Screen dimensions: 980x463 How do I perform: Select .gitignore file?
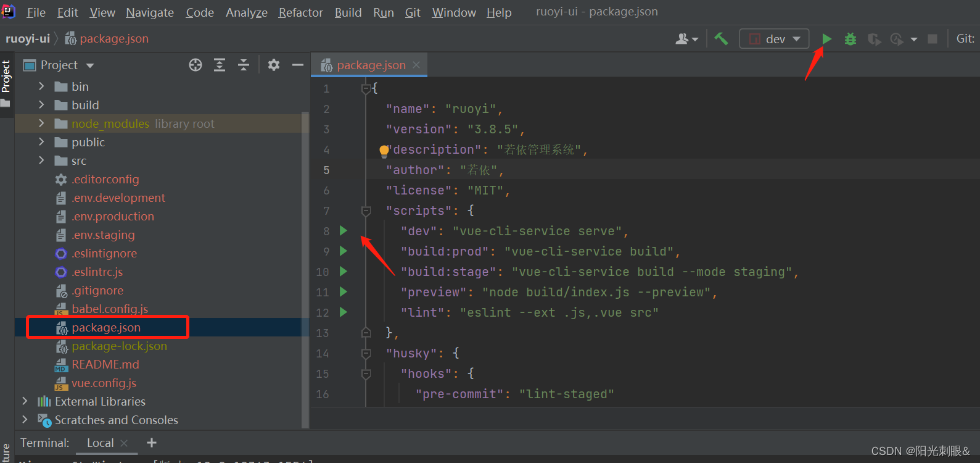(x=97, y=290)
